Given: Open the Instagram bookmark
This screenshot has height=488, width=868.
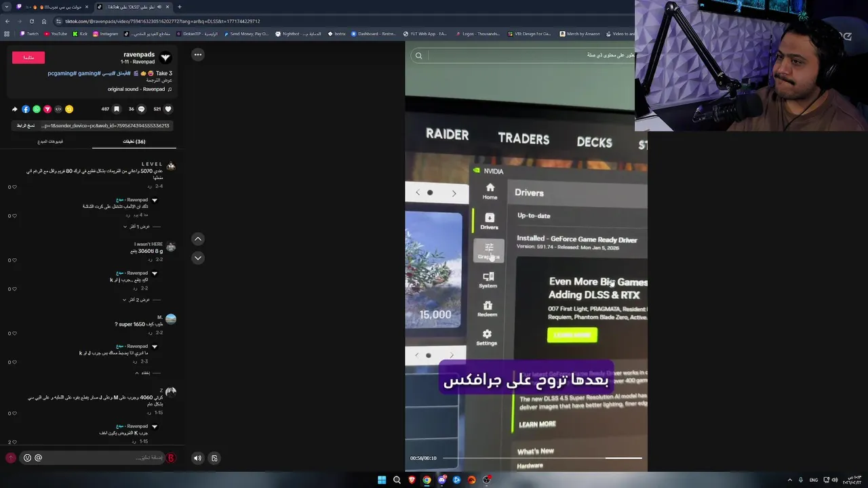Looking at the screenshot, I should (106, 34).
